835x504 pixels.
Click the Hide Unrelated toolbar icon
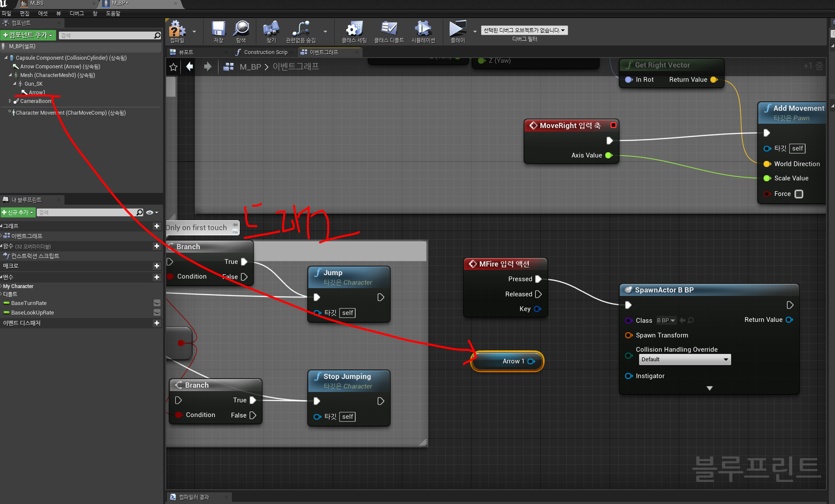[301, 32]
